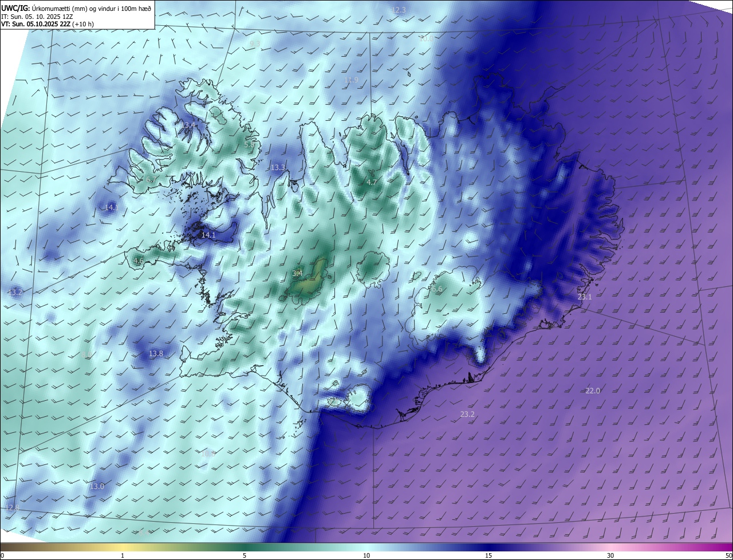
Task: Click the 10.6 value label on the map
Action: 208,453
